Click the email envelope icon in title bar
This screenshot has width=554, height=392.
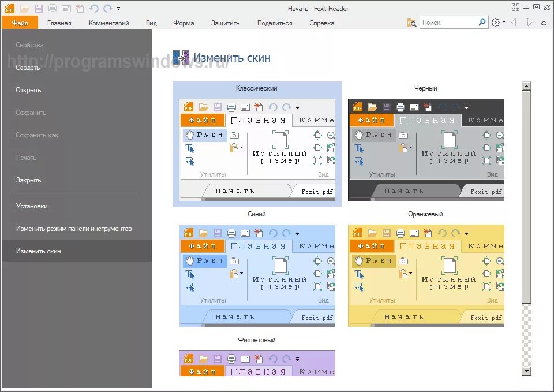coord(66,8)
